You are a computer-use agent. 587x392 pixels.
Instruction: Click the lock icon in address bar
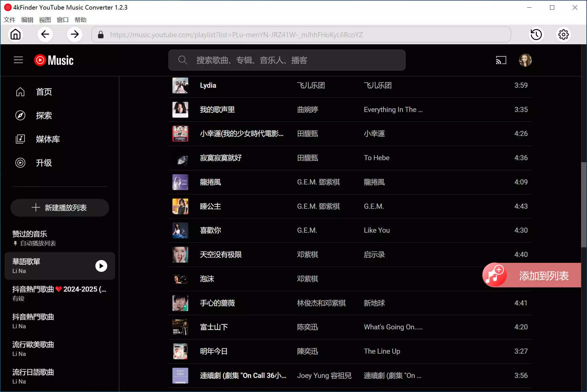coord(101,35)
